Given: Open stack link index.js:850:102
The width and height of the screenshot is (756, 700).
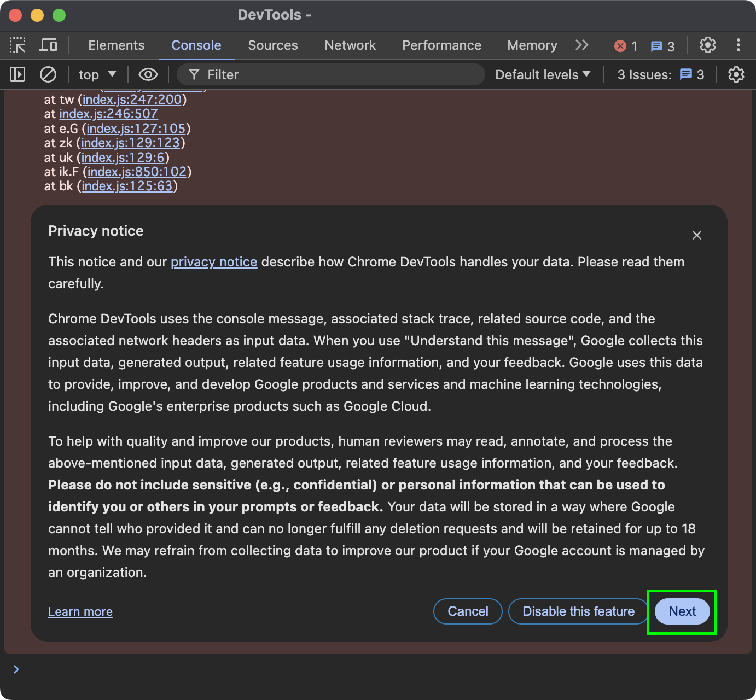Looking at the screenshot, I should pyautogui.click(x=137, y=172).
